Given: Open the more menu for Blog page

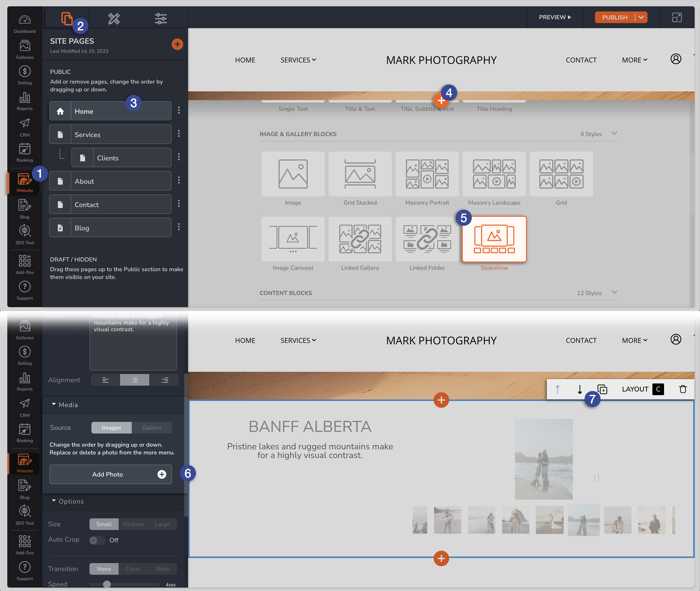Looking at the screenshot, I should pos(179,227).
